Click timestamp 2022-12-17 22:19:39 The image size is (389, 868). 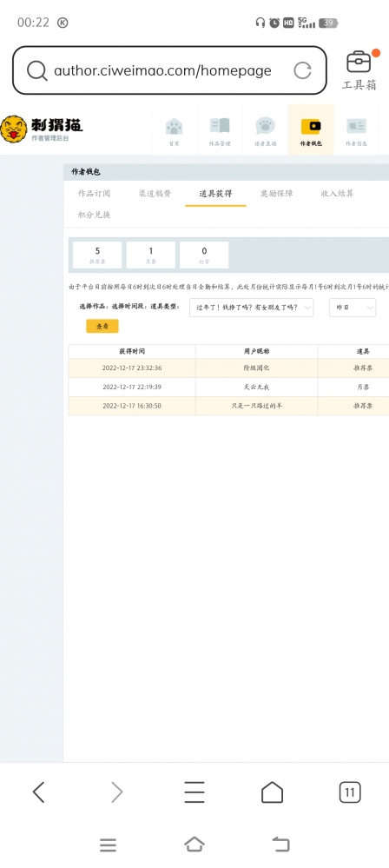click(132, 387)
